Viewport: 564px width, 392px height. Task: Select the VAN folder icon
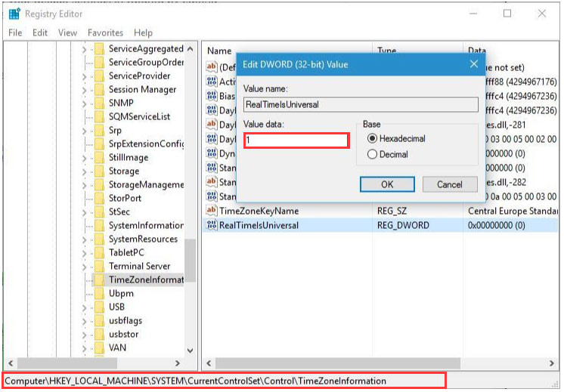[99, 347]
